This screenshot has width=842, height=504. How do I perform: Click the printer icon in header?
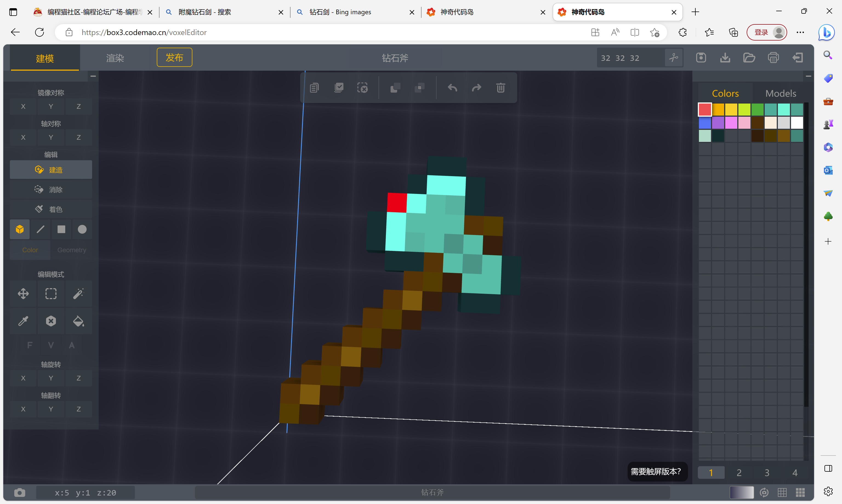click(773, 58)
